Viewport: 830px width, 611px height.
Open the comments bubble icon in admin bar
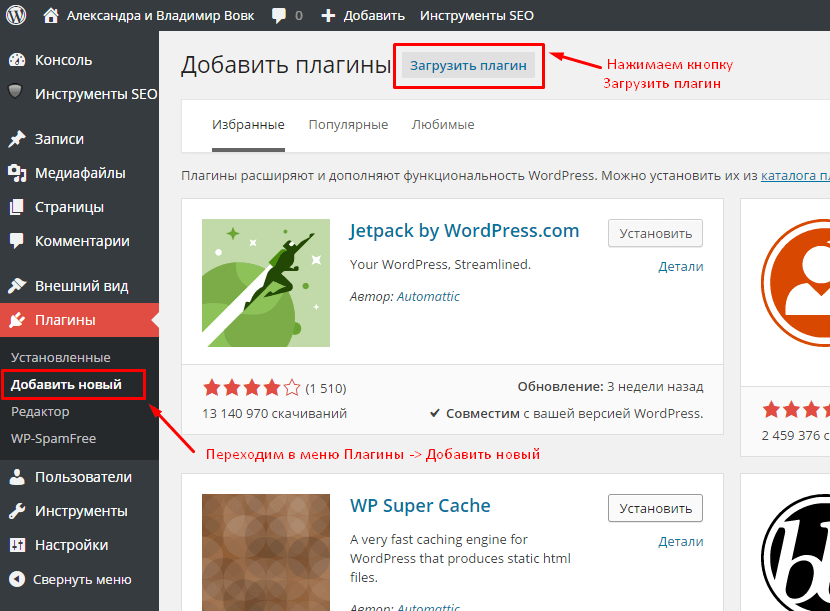pos(278,16)
